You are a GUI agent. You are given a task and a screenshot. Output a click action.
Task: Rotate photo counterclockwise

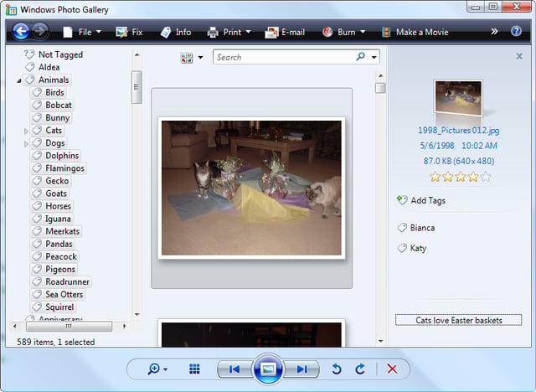[337, 369]
